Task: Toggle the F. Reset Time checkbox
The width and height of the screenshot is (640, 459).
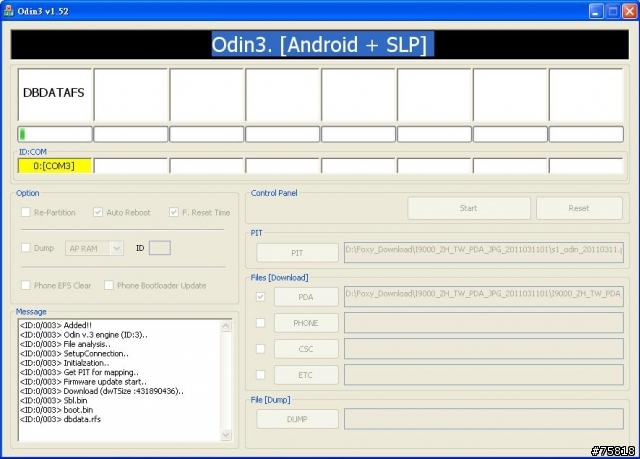Action: point(173,212)
